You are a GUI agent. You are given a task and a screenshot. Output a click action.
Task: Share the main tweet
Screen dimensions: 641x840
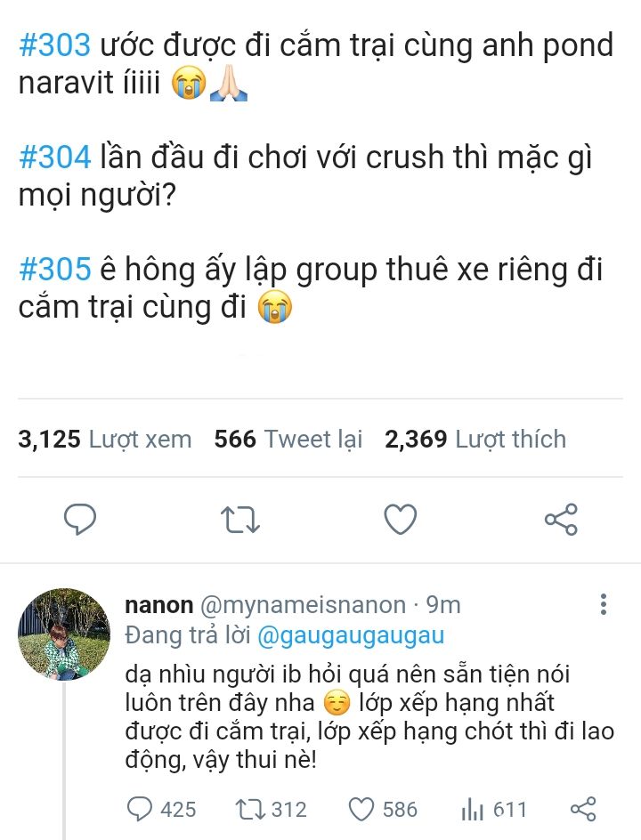click(561, 519)
